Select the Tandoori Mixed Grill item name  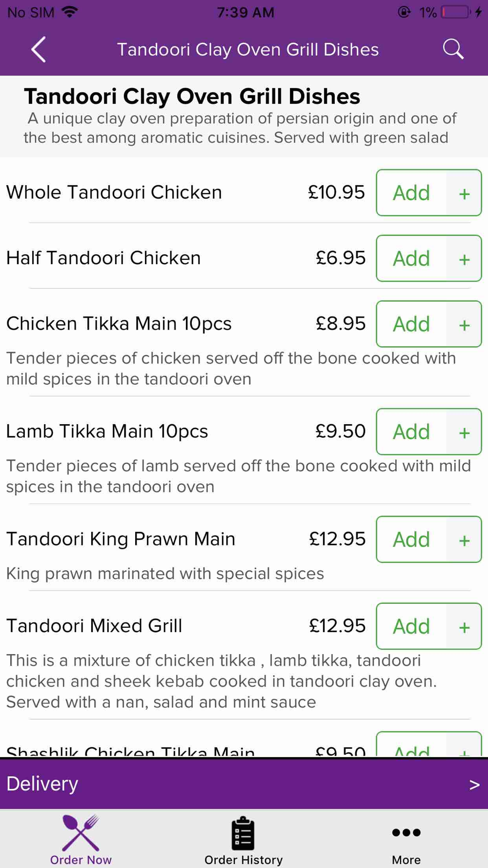(x=94, y=626)
